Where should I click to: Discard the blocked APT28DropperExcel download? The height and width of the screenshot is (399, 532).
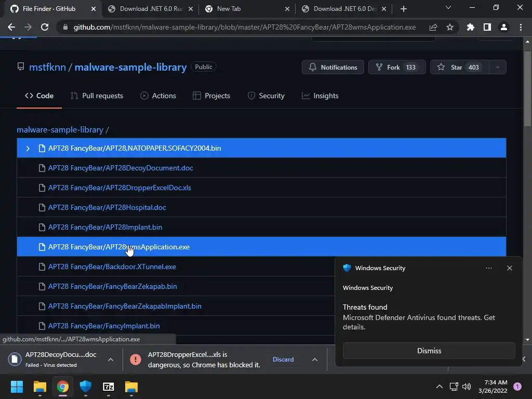[283, 360]
